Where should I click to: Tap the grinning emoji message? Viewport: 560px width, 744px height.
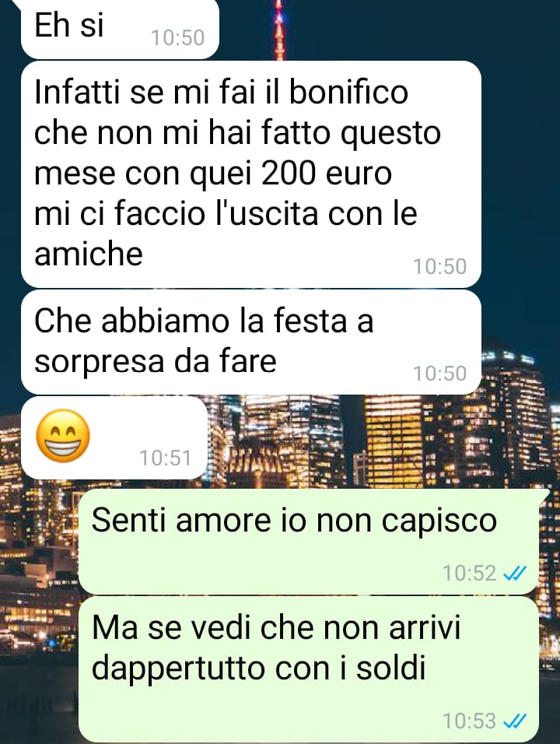[x=114, y=437]
